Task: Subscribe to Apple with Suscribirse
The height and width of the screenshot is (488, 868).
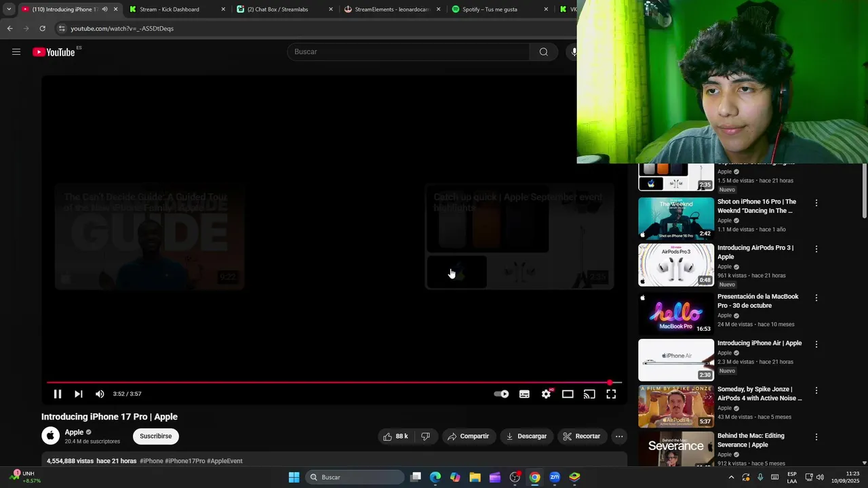Action: 156,436
